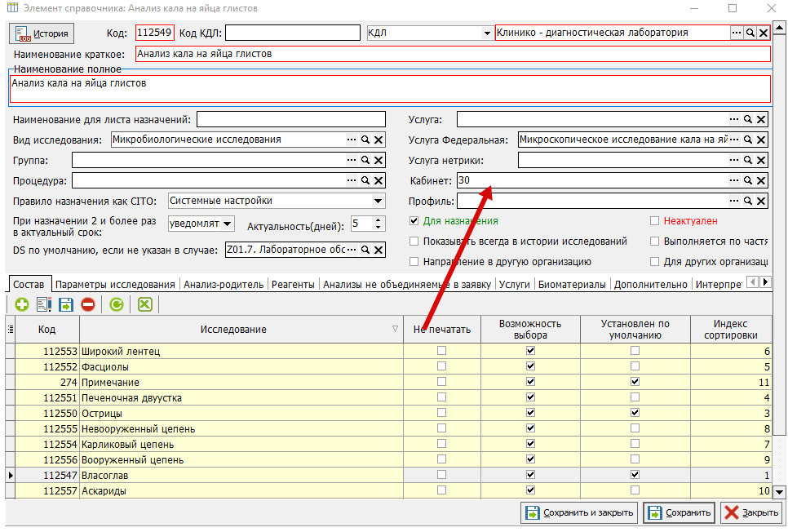Click the blue floppy save icon in toolbar
Image resolution: width=788 pixels, height=532 pixels.
pyautogui.click(x=66, y=304)
